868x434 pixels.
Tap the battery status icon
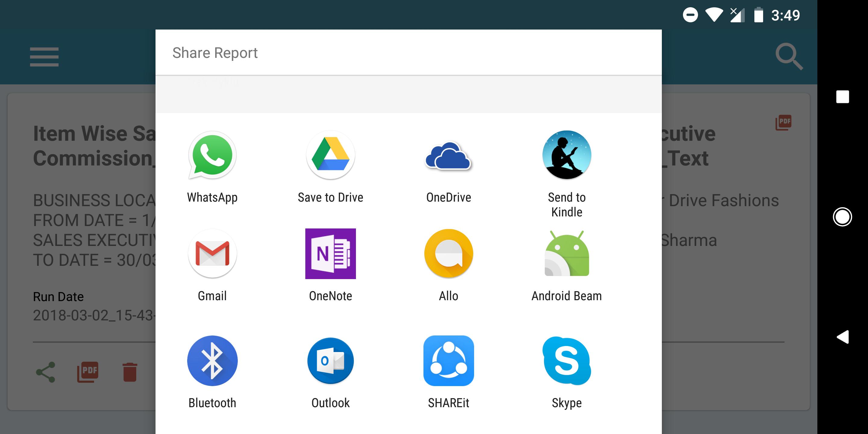point(758,15)
